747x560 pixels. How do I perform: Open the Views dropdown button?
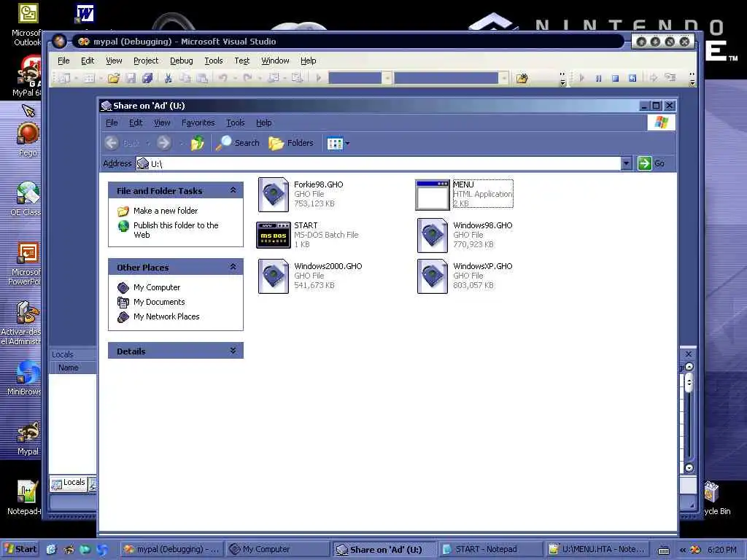(x=338, y=142)
